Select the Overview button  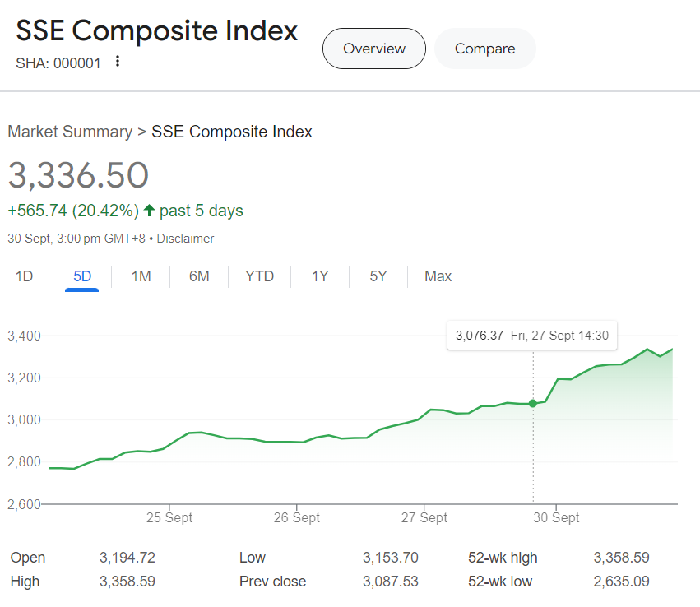(374, 49)
